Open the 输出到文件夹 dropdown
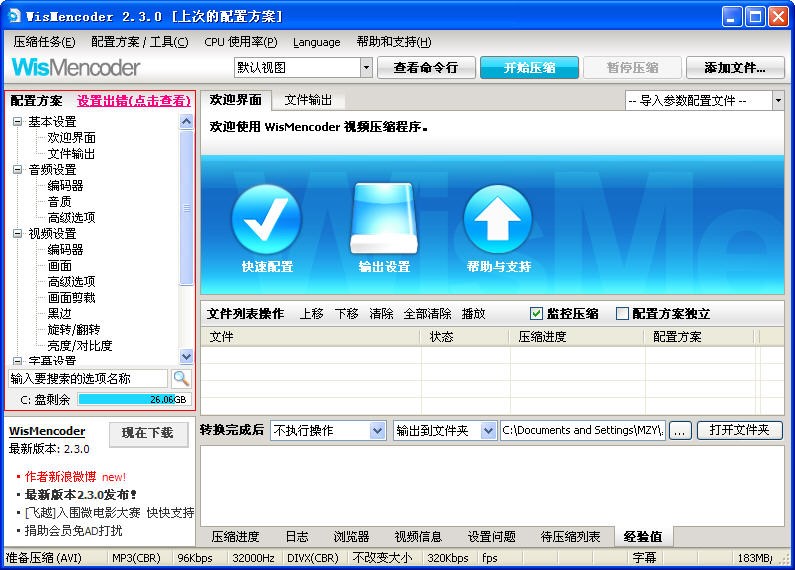 488,431
